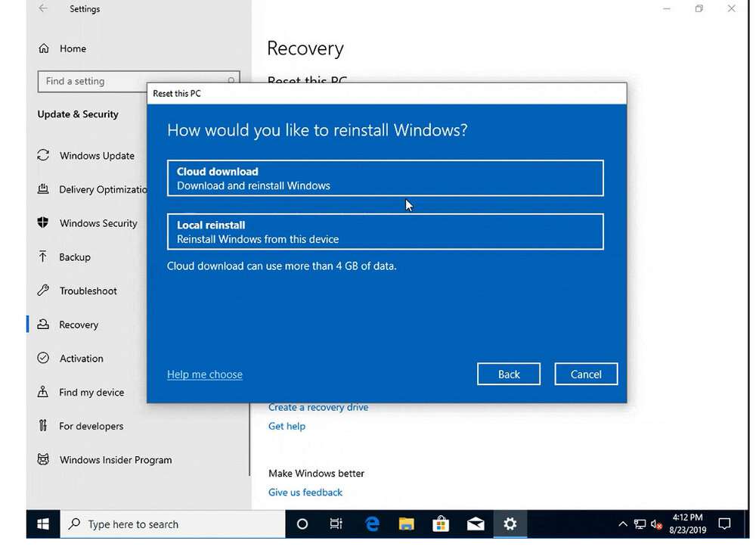This screenshot has width=756, height=550.
Task: Click the Back button in dialog
Action: tap(509, 374)
